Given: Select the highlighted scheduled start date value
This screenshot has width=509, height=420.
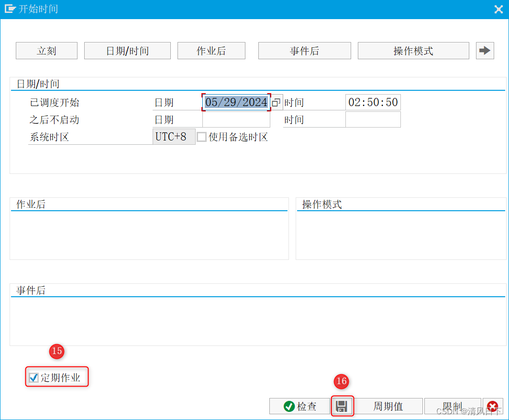Looking at the screenshot, I should [x=235, y=102].
